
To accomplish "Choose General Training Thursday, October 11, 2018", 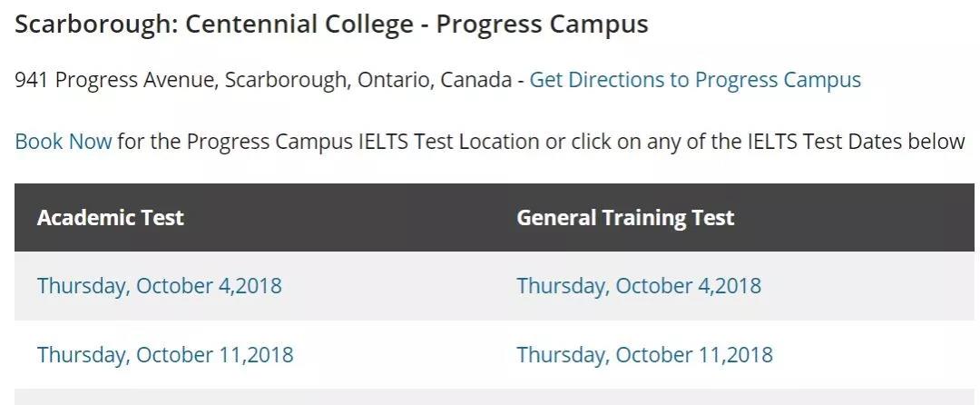I will 644,355.
